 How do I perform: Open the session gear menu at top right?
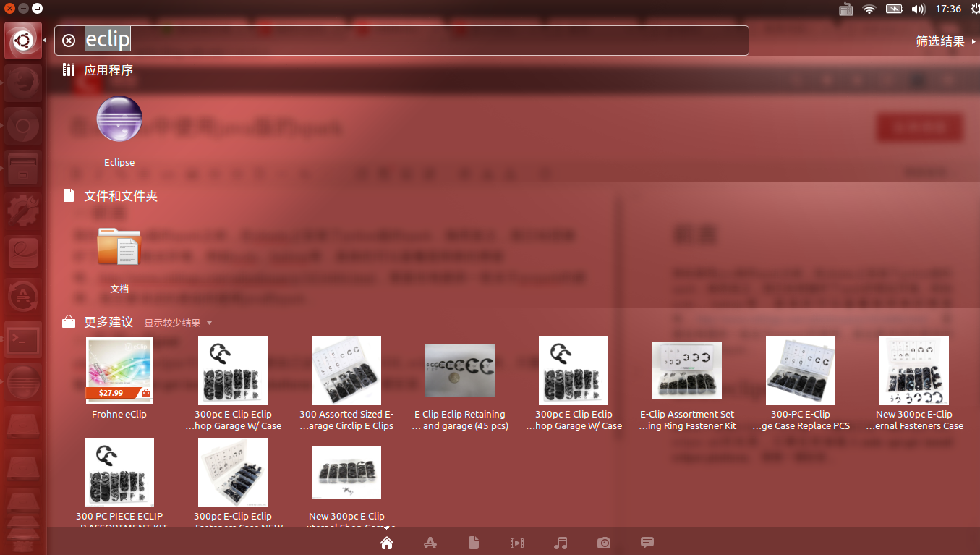pyautogui.click(x=973, y=9)
